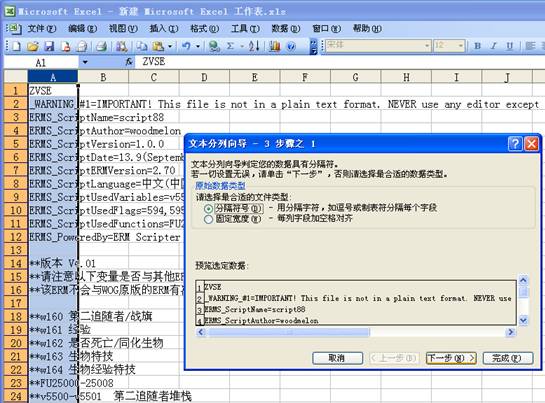Select the delimited (分隔符号) radio option
This screenshot has width=545, height=403.
point(208,209)
